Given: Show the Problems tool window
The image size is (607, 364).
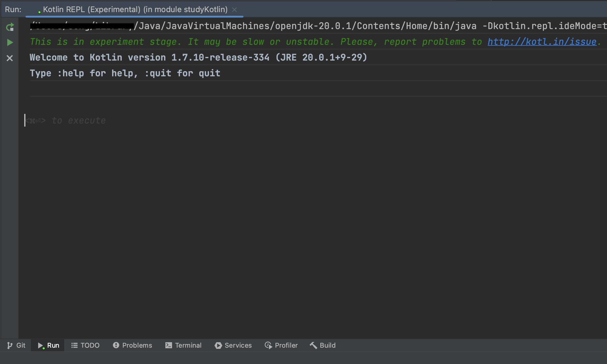Looking at the screenshot, I should tap(132, 345).
